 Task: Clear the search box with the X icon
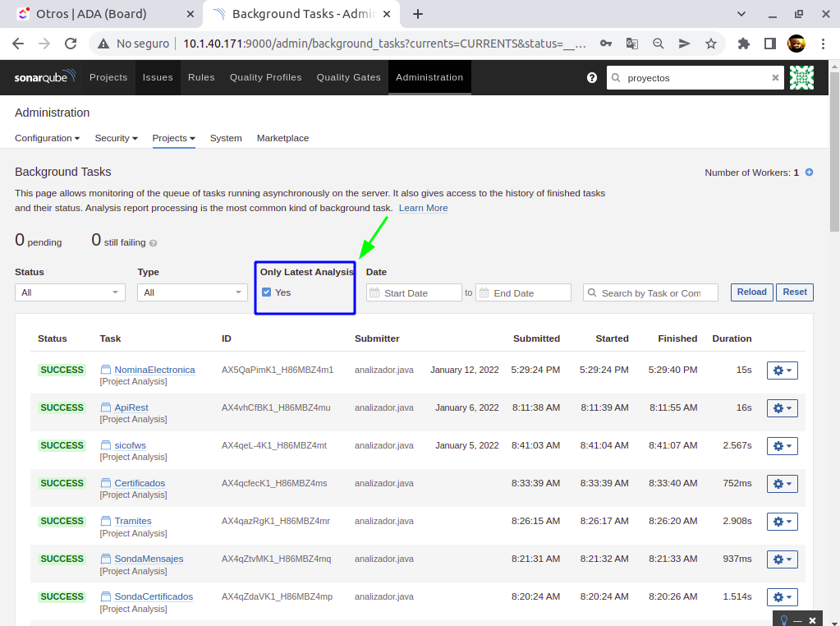(x=775, y=78)
